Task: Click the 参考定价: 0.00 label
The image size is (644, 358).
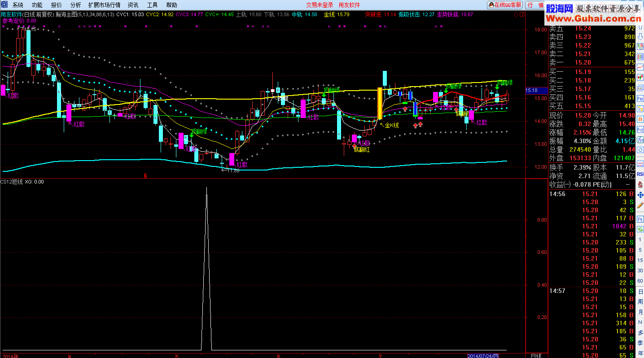Action: point(19,21)
